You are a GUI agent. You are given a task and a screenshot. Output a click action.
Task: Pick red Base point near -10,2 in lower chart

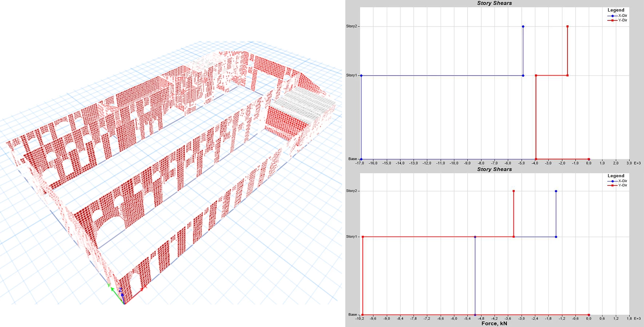tap(363, 315)
